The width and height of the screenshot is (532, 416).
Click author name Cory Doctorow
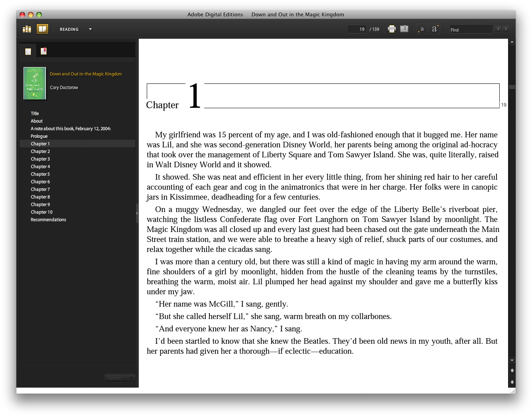point(64,87)
